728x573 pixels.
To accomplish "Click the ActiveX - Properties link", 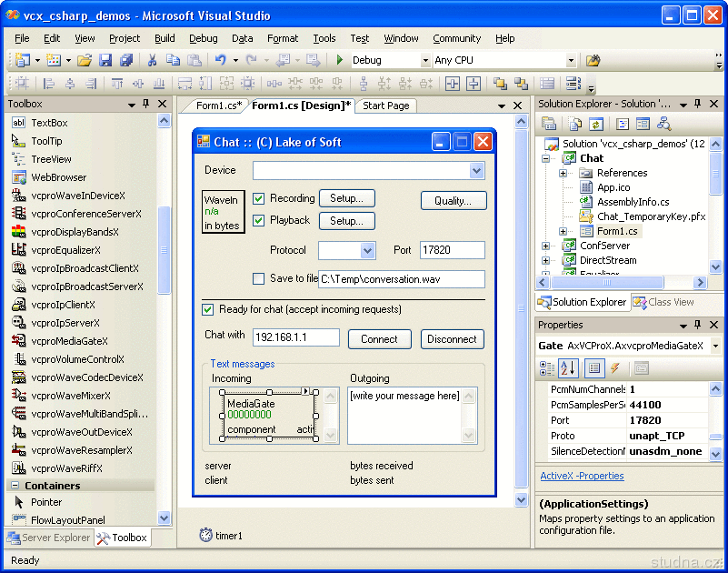I will tap(582, 476).
